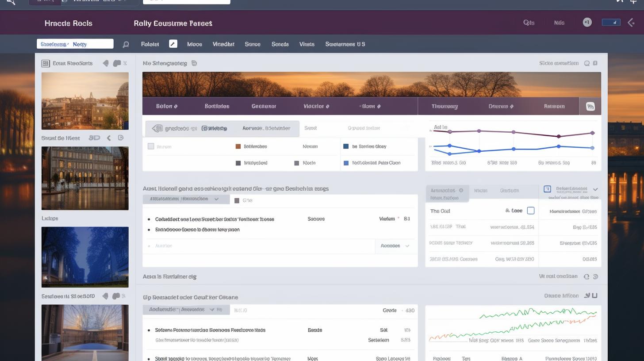Open the blue forest thumbnail in sidebar
Viewport: 644px width, 361px height.
[85, 257]
